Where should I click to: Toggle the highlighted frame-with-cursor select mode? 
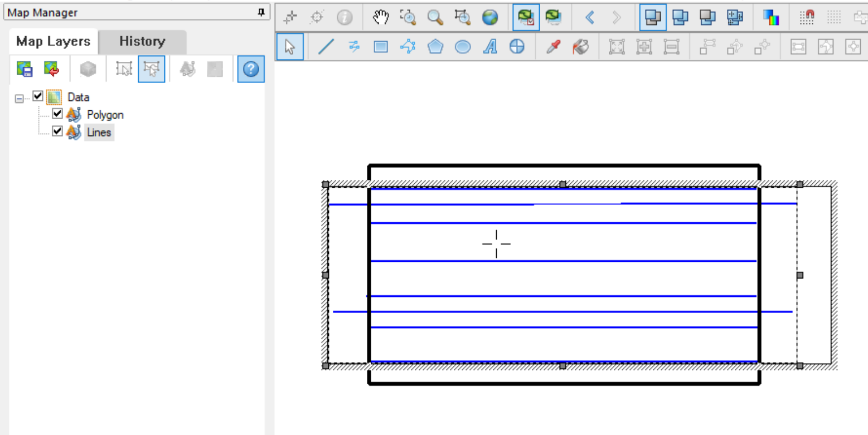152,69
